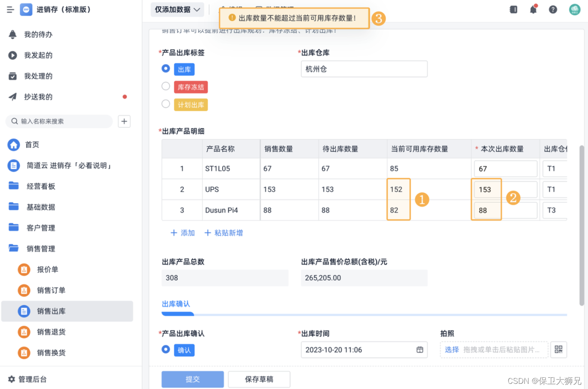Open notifications bell in top bar
588x389 pixels.
pos(533,9)
